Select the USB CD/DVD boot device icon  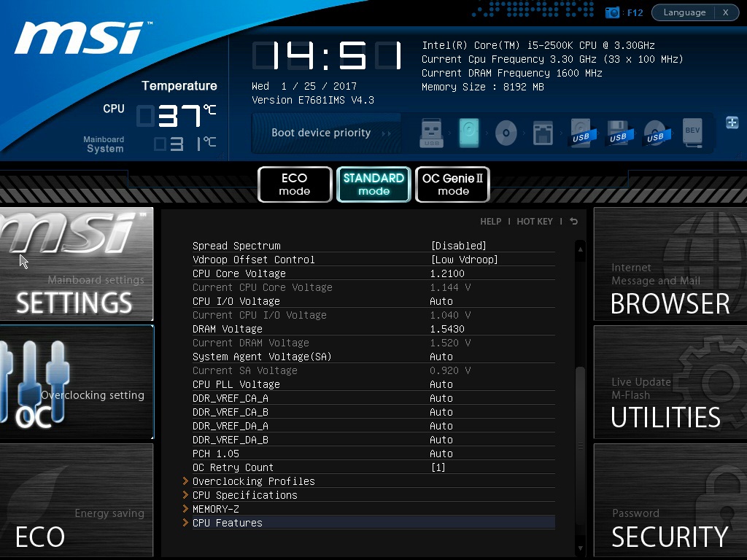click(x=656, y=133)
